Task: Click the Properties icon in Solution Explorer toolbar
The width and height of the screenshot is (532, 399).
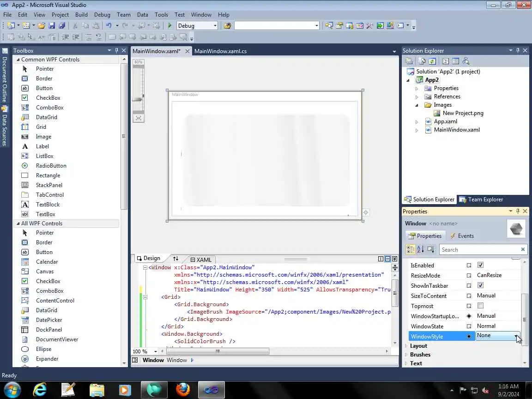Action: pos(409,61)
